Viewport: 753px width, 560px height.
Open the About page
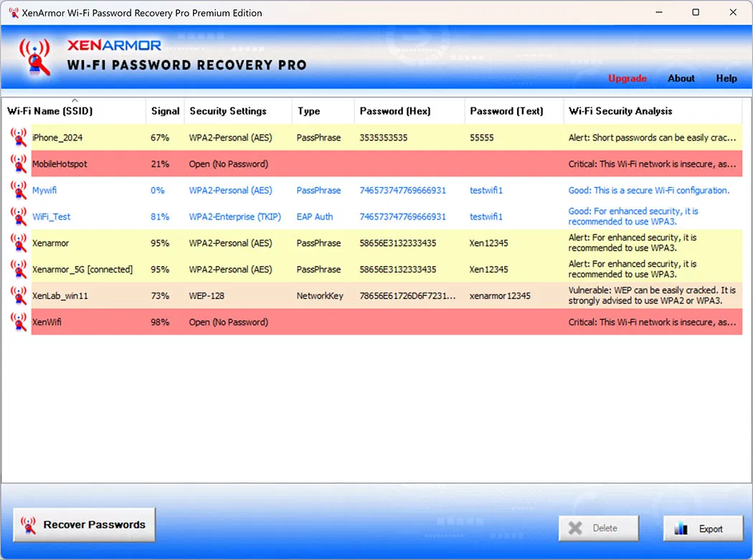680,79
